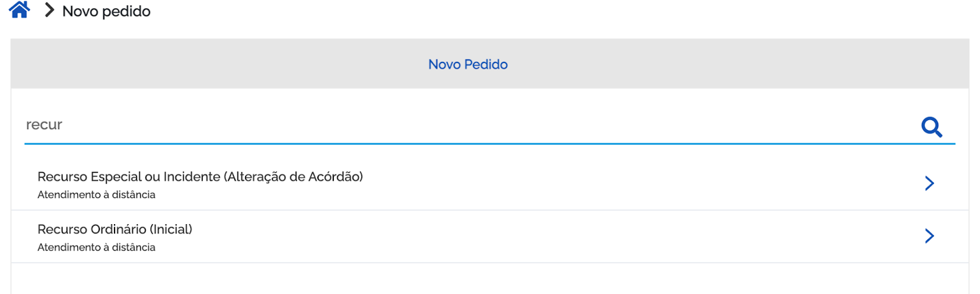Click "Atendimento à distância" under Recurso Ordinário
Image resolution: width=980 pixels, height=294 pixels.
point(96,247)
